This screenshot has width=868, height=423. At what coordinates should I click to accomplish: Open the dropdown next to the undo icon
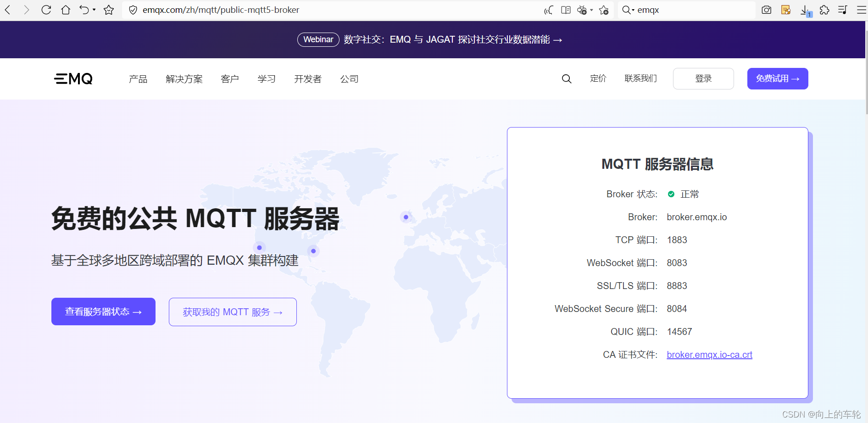pos(94,10)
